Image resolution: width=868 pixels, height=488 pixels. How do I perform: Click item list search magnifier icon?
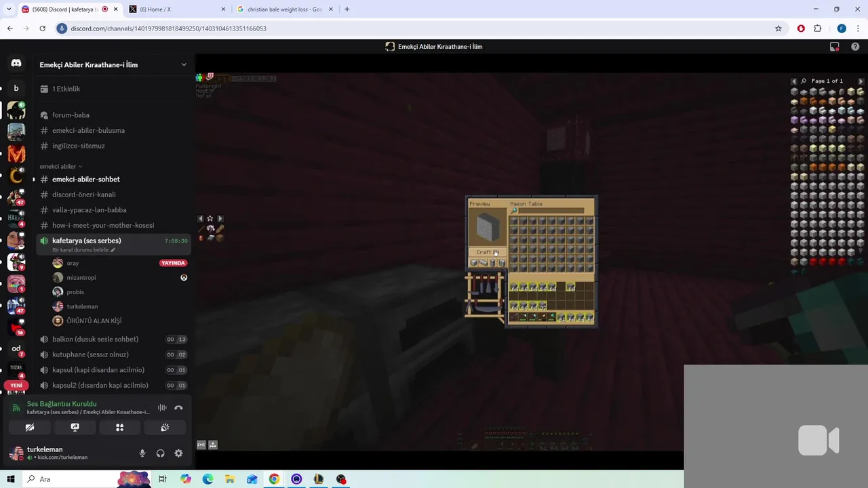coord(804,81)
